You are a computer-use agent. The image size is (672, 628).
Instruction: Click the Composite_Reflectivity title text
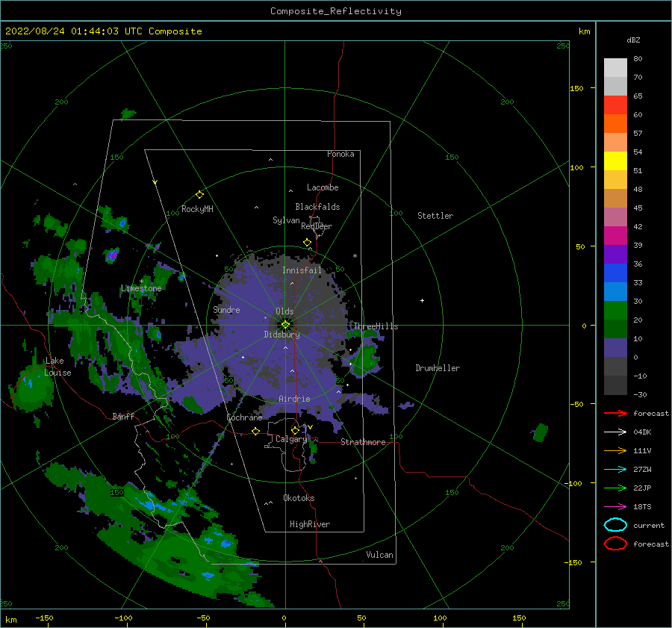click(x=336, y=11)
